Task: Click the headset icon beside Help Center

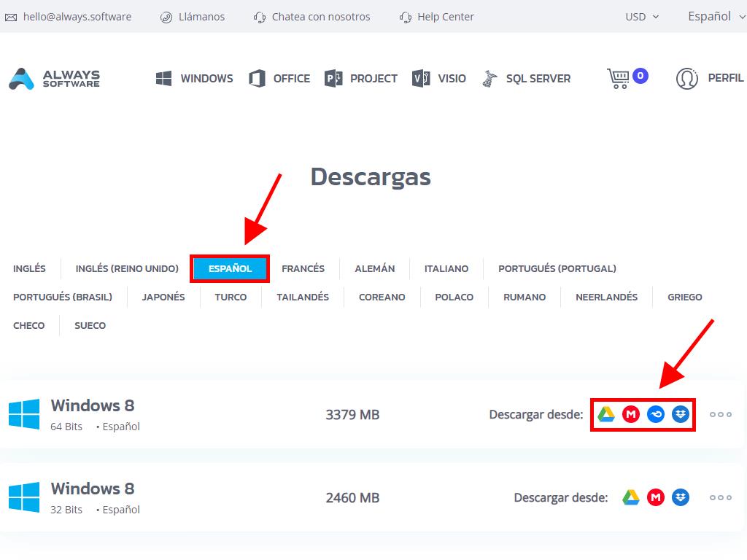Action: pos(406,17)
